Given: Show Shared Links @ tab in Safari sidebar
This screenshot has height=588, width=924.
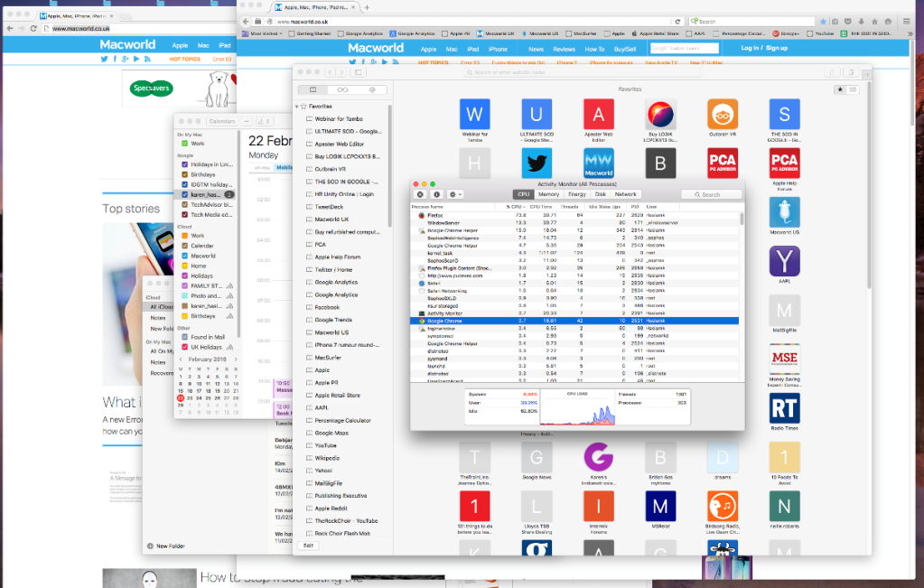Looking at the screenshot, I should coord(372,89).
